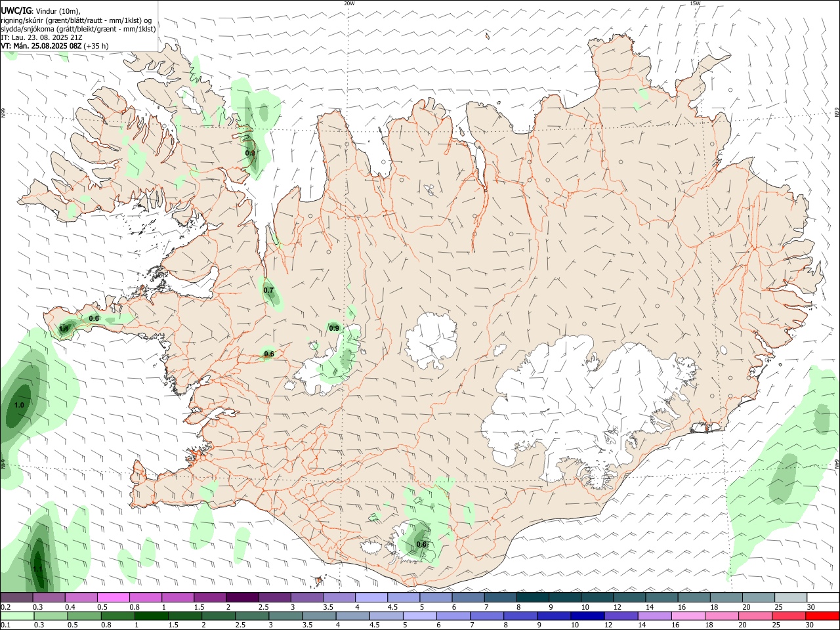
Task: Click the 'slydda/snjókoma' legend description line
Action: click(78, 29)
